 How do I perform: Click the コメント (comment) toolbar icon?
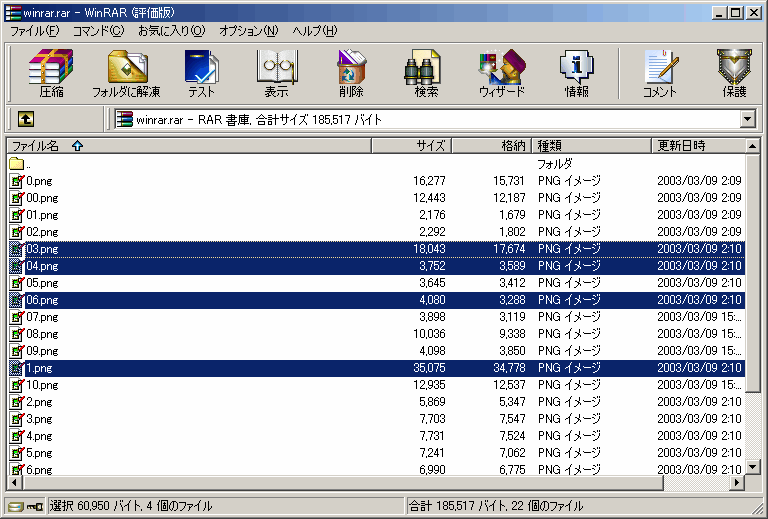[x=660, y=73]
